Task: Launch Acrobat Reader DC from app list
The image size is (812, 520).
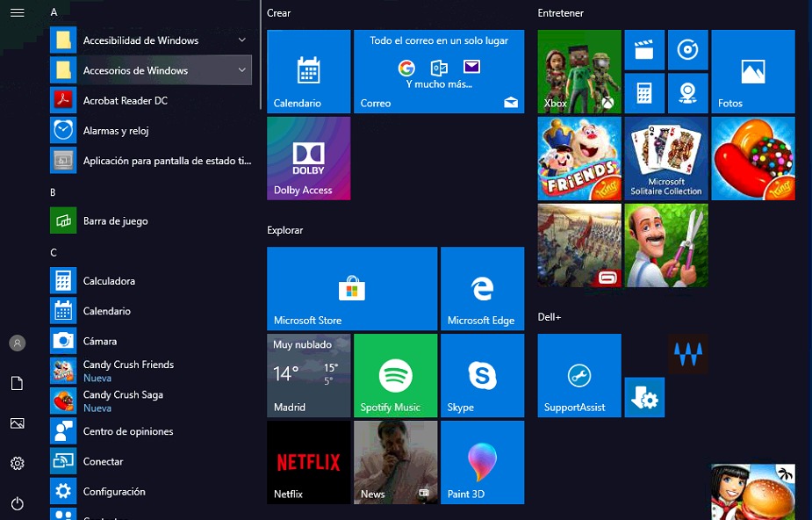Action: pyautogui.click(x=151, y=100)
